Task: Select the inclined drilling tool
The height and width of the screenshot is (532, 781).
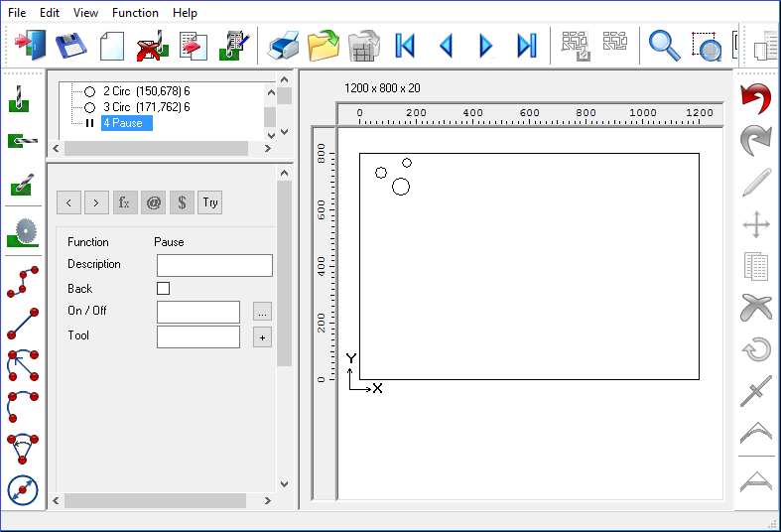Action: coord(22,185)
